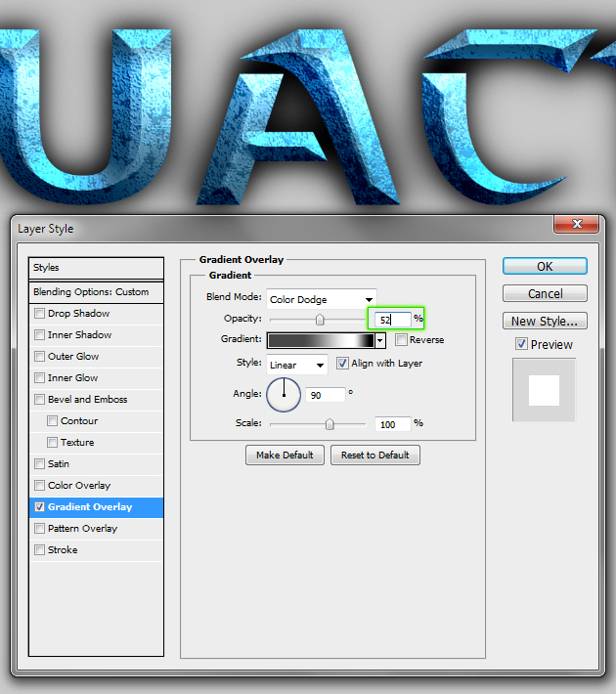Select Bevel and Emboss entry

(87, 400)
